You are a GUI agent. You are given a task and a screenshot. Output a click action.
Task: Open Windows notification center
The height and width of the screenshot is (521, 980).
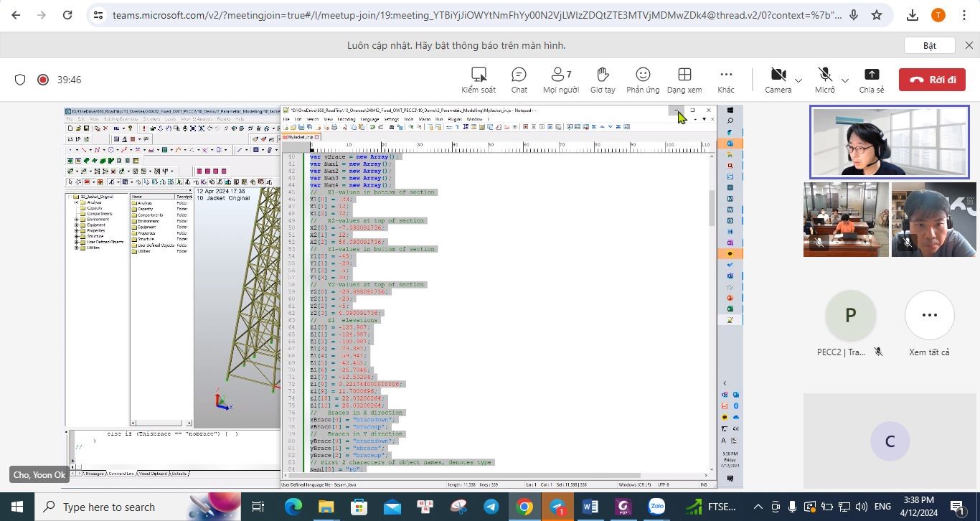pyautogui.click(x=957, y=507)
